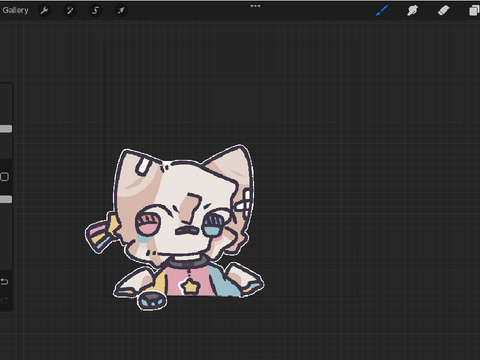
Task: Open the Actions wrench menu
Action: (x=44, y=11)
